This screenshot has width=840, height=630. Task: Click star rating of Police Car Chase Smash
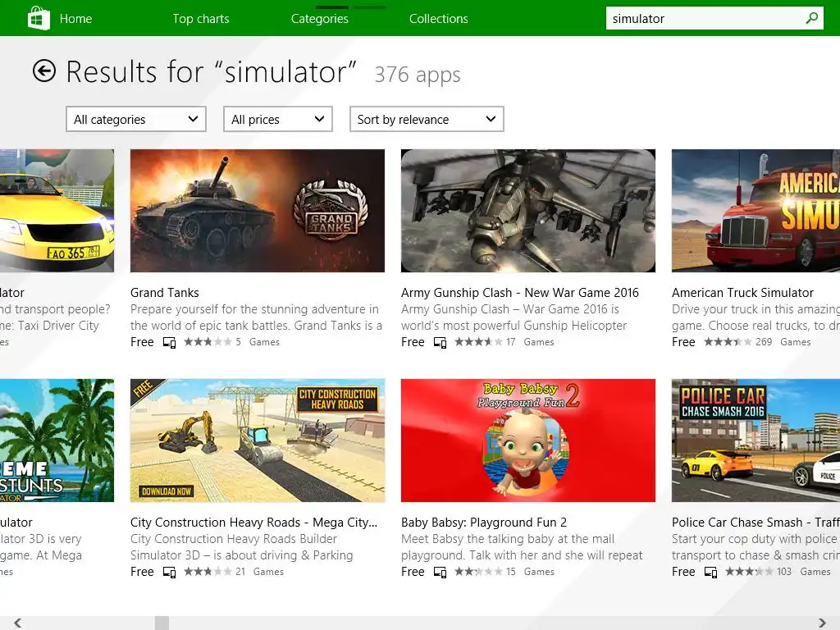pos(749,572)
